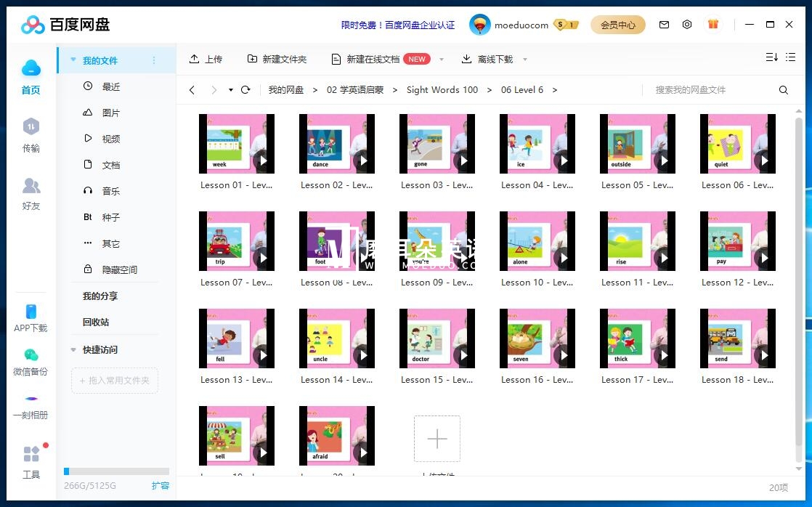Open the sort order icon at top right
812x507 pixels.
(771, 57)
